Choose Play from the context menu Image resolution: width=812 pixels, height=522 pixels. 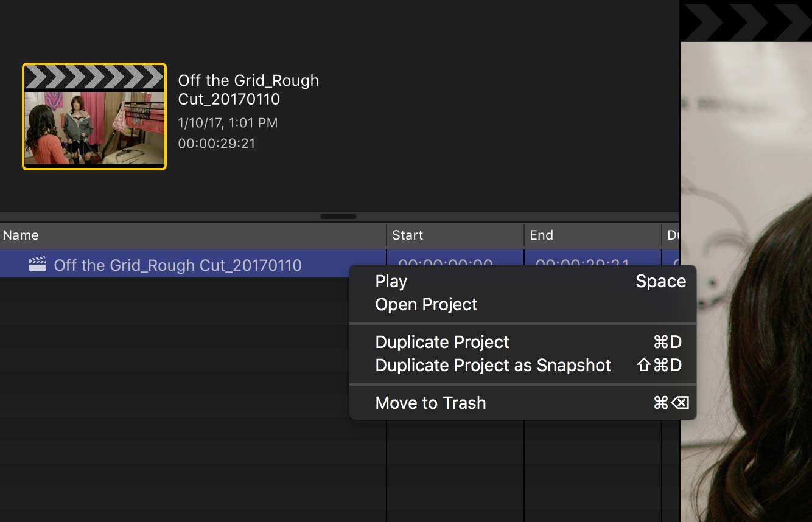pos(523,282)
